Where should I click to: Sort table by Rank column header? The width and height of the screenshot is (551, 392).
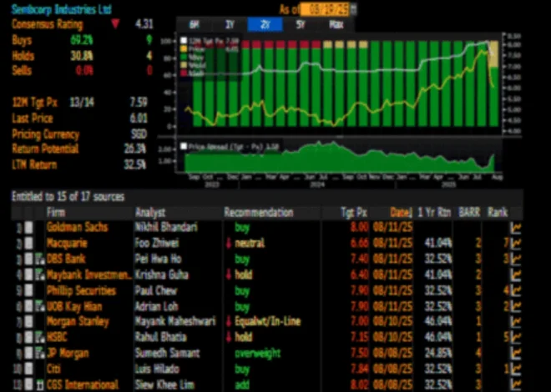click(498, 213)
